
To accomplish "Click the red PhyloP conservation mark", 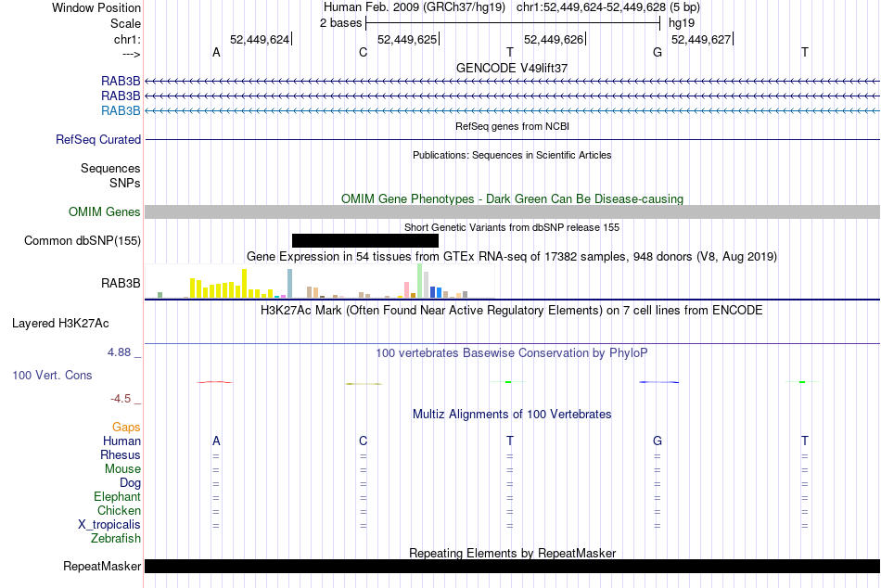I will (x=214, y=382).
